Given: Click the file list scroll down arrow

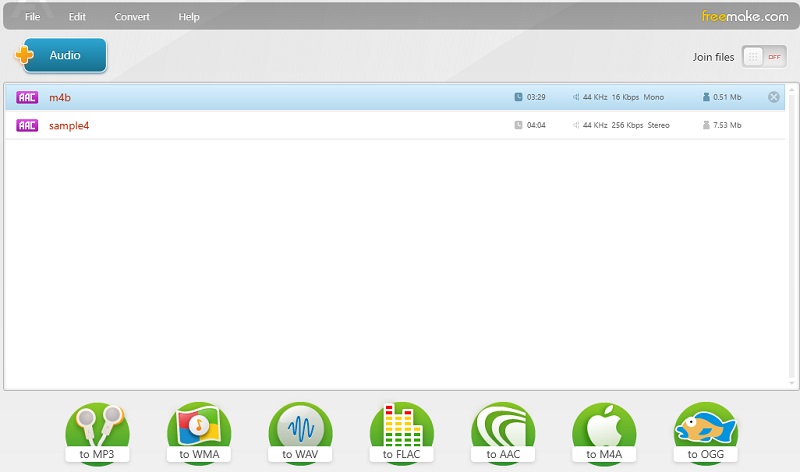Looking at the screenshot, I should [792, 383].
